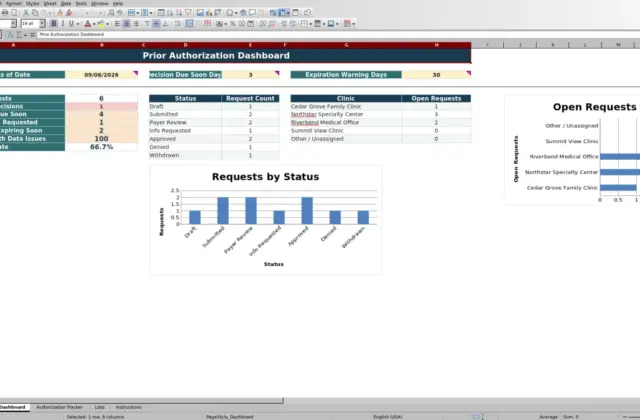Click the Conditional Formatting icon

(x=347, y=24)
